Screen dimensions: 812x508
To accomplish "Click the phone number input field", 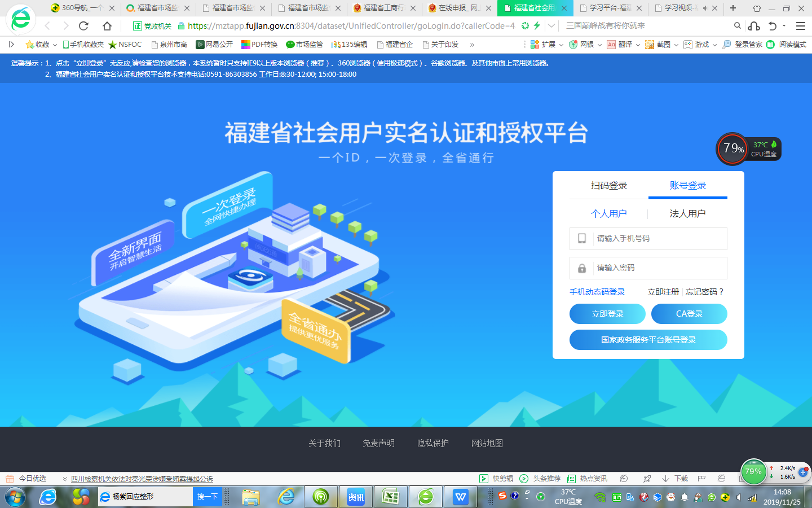I will point(657,239).
